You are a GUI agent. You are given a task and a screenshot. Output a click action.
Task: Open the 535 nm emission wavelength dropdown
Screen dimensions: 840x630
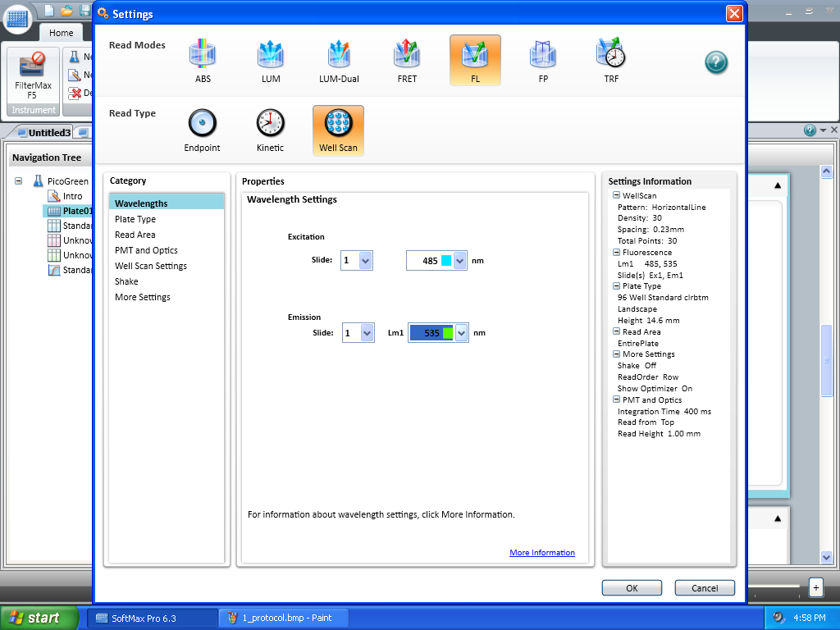coord(462,333)
